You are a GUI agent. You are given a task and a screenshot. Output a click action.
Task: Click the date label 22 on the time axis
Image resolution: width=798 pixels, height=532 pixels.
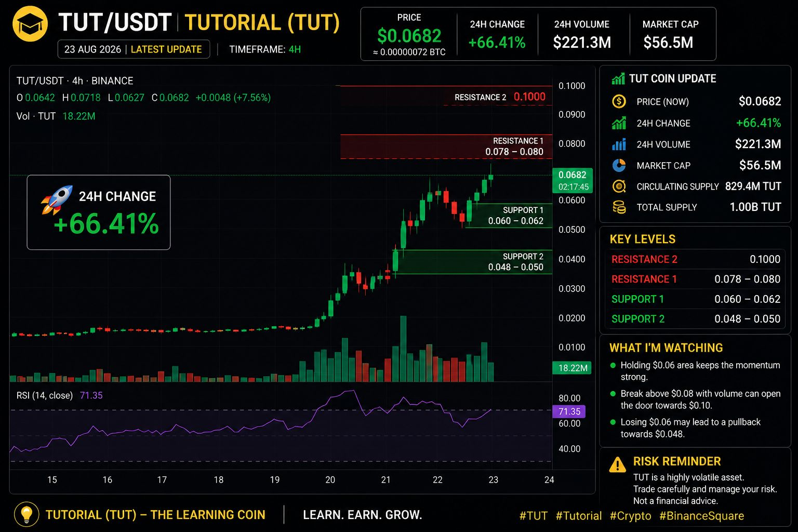(438, 480)
